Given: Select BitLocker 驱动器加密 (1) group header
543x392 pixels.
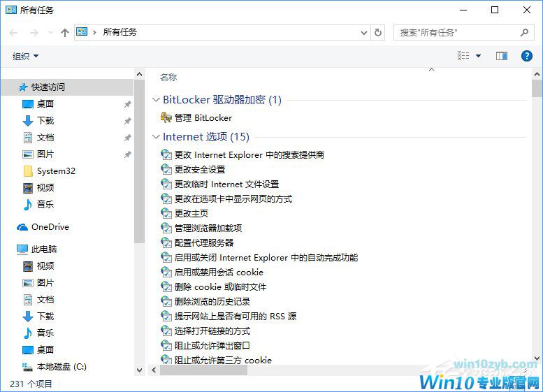Looking at the screenshot, I should 222,100.
